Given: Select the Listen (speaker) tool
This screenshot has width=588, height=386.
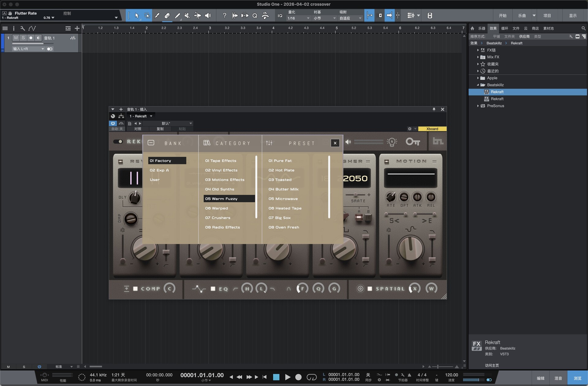Looking at the screenshot, I should point(208,16).
